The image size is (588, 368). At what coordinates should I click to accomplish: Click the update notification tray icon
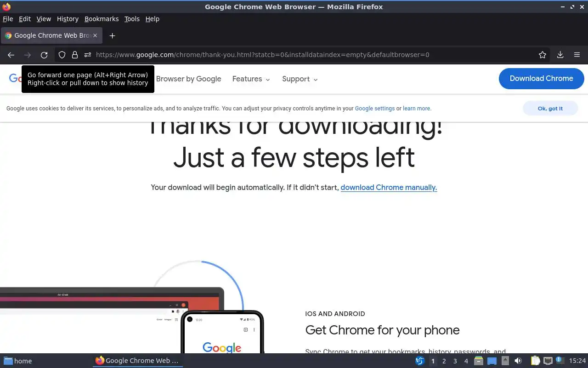tap(560, 361)
